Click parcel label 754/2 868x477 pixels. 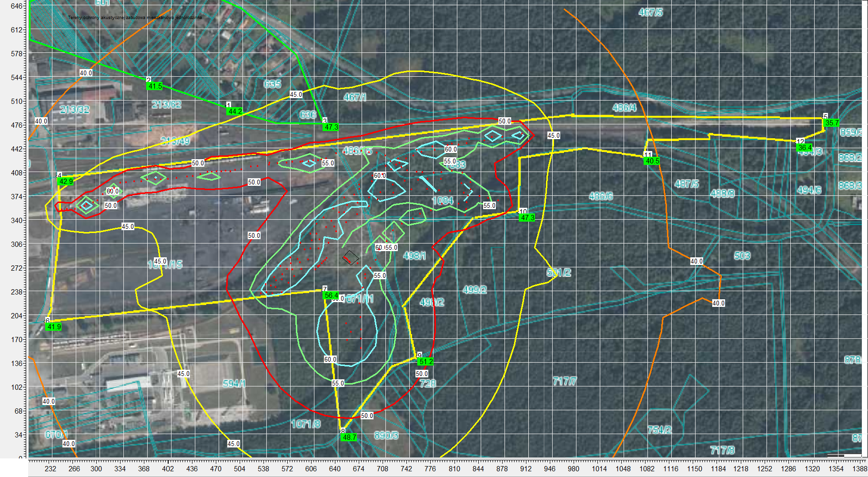click(x=659, y=430)
